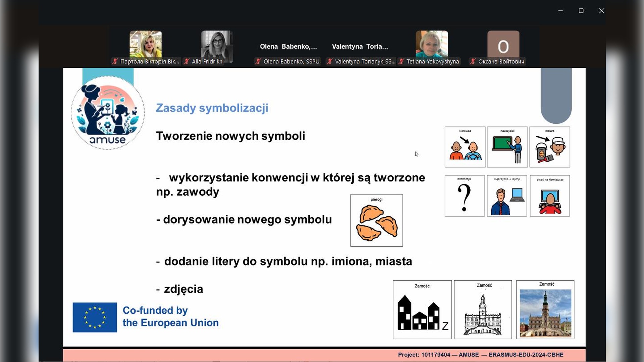
Task: Click muted mic icon for Valentyna Torianyk
Action: coord(330,61)
